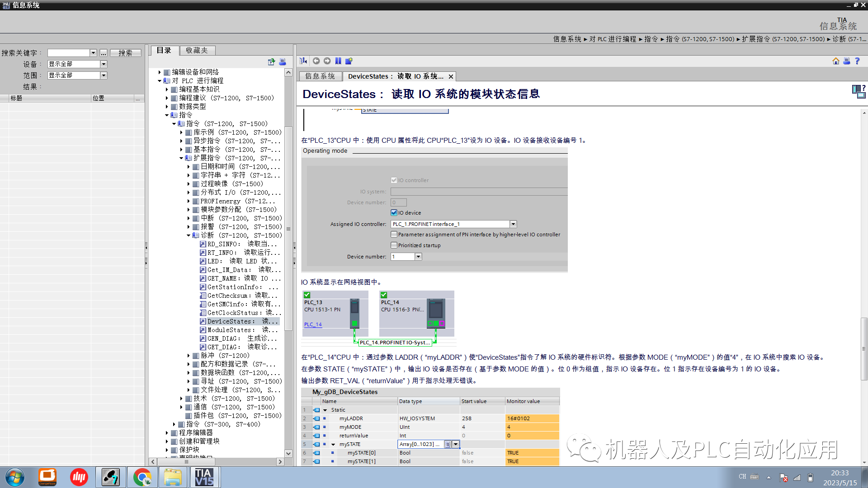The width and height of the screenshot is (868, 488).
Task: Click the printer icon above the catalog tree
Action: (x=283, y=62)
